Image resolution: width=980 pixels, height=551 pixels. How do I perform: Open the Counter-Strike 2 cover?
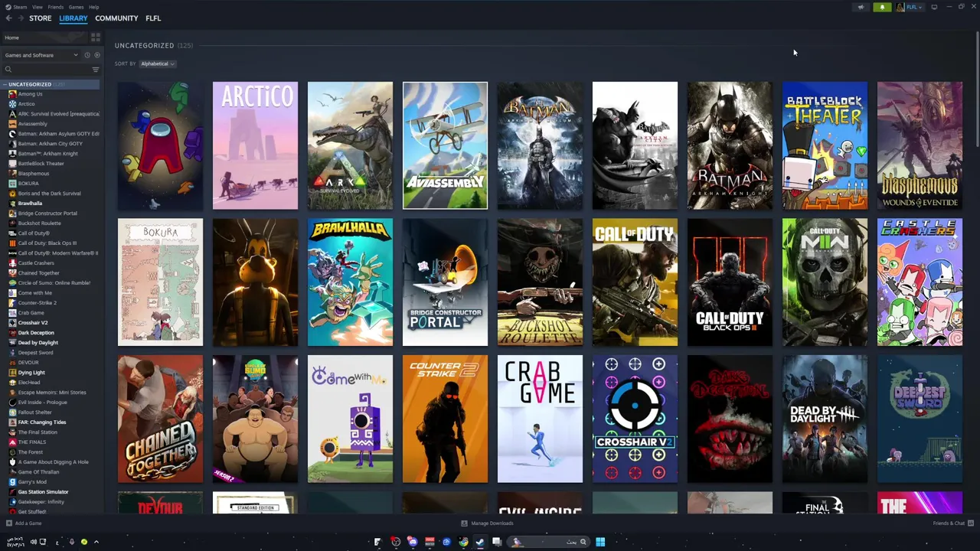click(x=445, y=419)
